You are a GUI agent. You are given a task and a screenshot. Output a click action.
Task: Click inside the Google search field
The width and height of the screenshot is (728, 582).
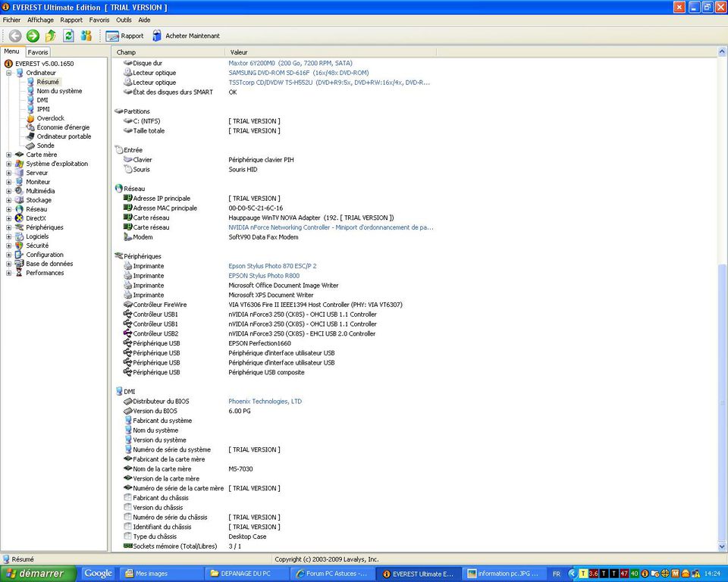point(99,574)
